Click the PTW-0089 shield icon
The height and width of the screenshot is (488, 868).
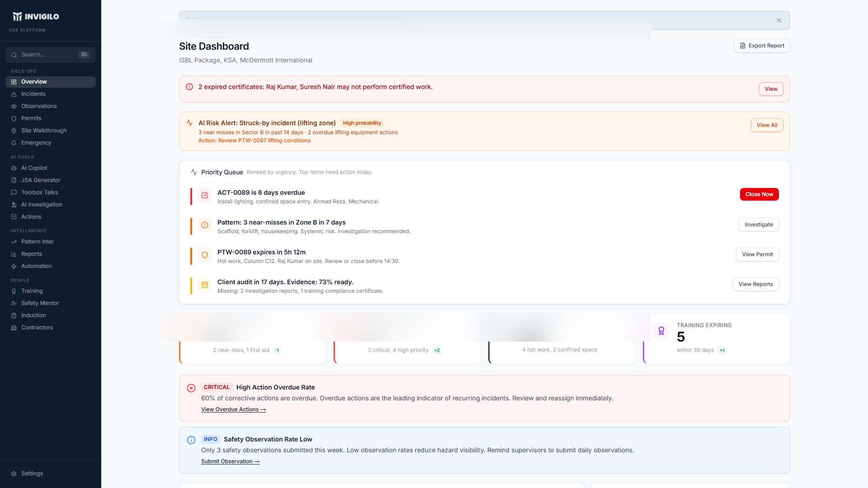click(205, 255)
